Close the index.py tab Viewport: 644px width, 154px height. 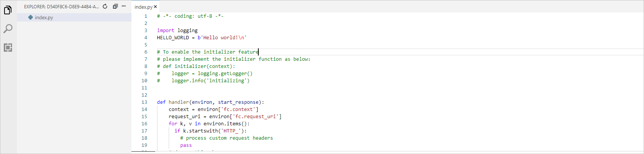(155, 7)
